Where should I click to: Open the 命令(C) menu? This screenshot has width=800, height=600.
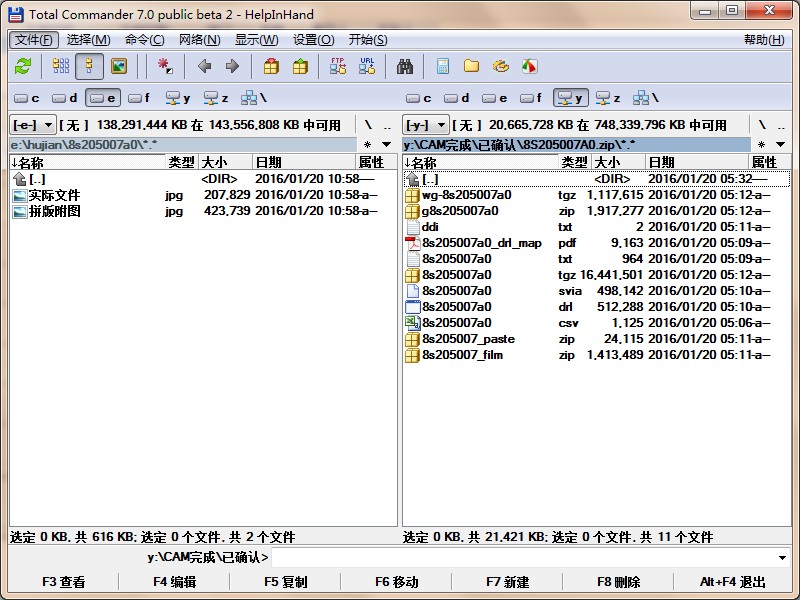tap(144, 40)
